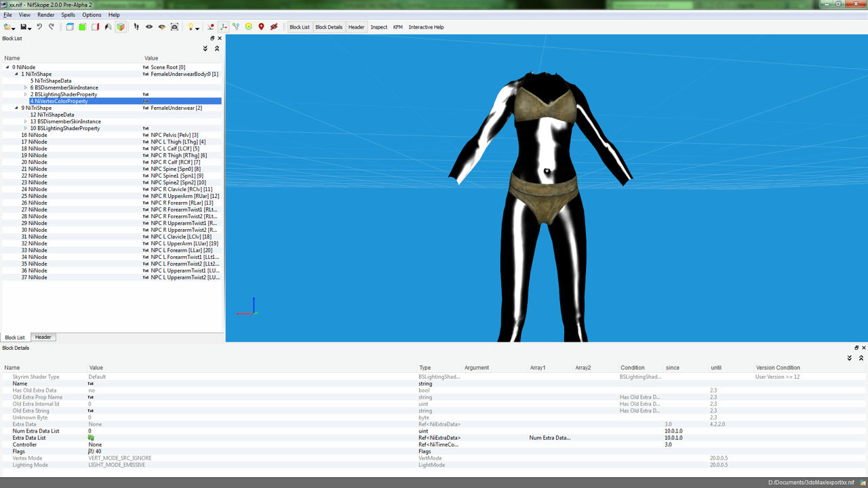Click the Scene Root [0] value cell
Viewport: 868px width, 488px height.
tap(182, 67)
